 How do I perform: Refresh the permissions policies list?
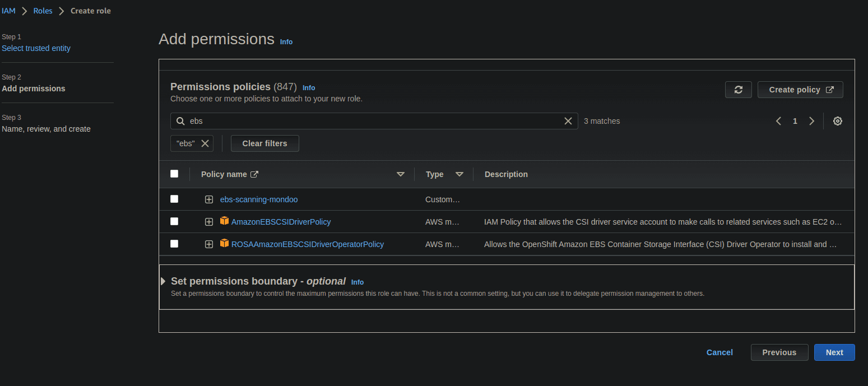tap(738, 89)
